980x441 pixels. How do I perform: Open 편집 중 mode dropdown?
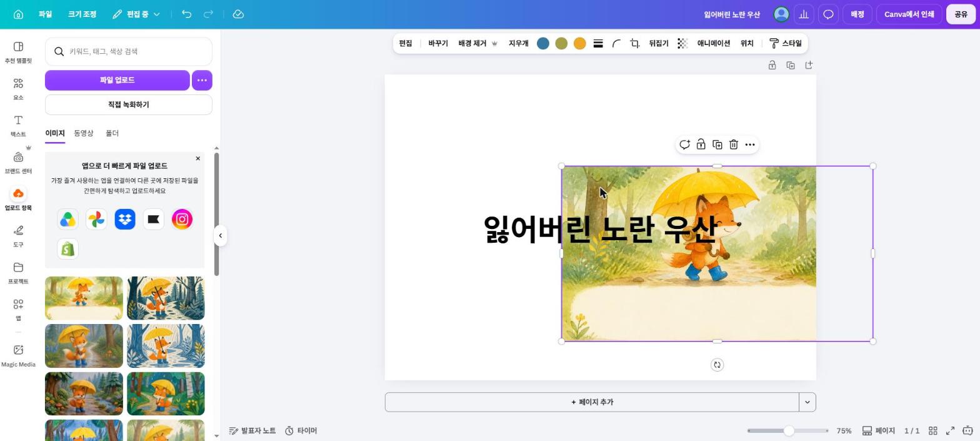point(136,14)
